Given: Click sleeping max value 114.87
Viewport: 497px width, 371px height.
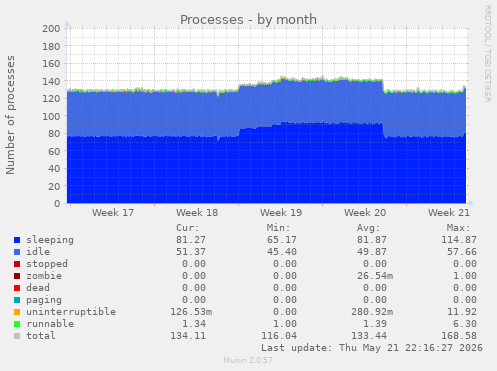Looking at the screenshot, I should coord(459,240).
